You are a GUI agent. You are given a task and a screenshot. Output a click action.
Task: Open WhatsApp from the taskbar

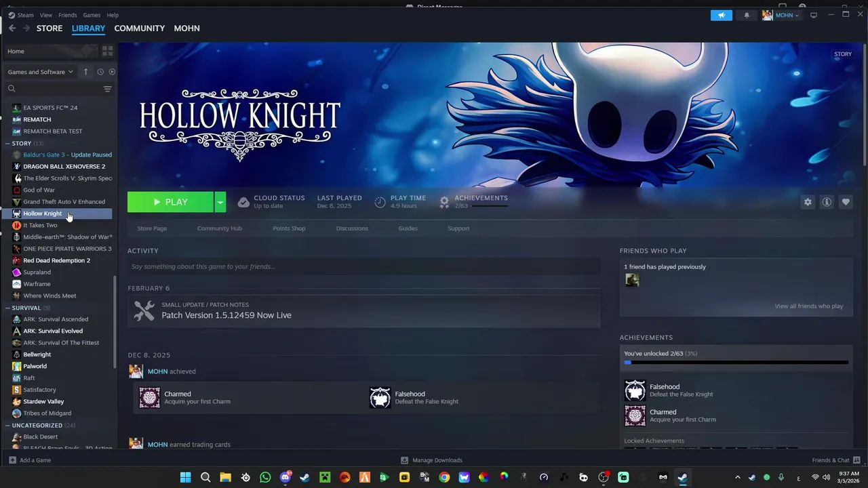pyautogui.click(x=265, y=477)
